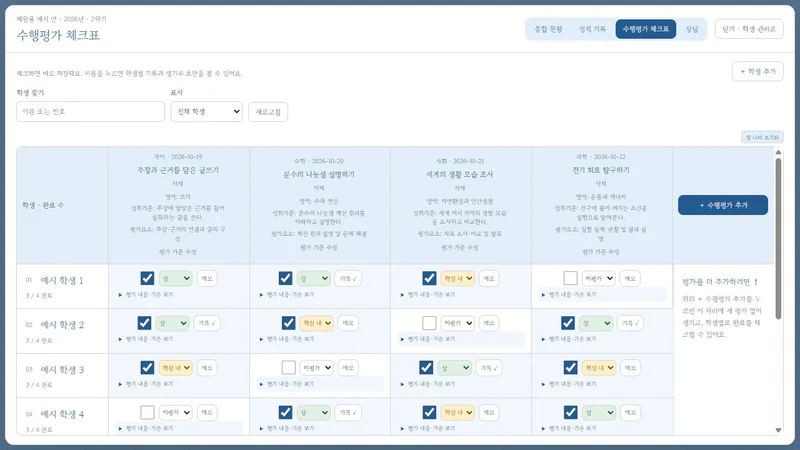Click the 열 너비 초기화 button

(x=762, y=137)
